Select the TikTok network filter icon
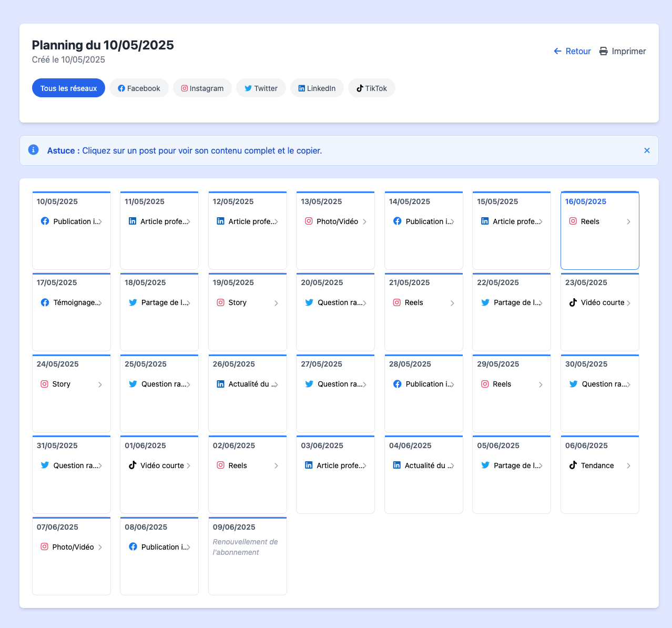 click(360, 88)
